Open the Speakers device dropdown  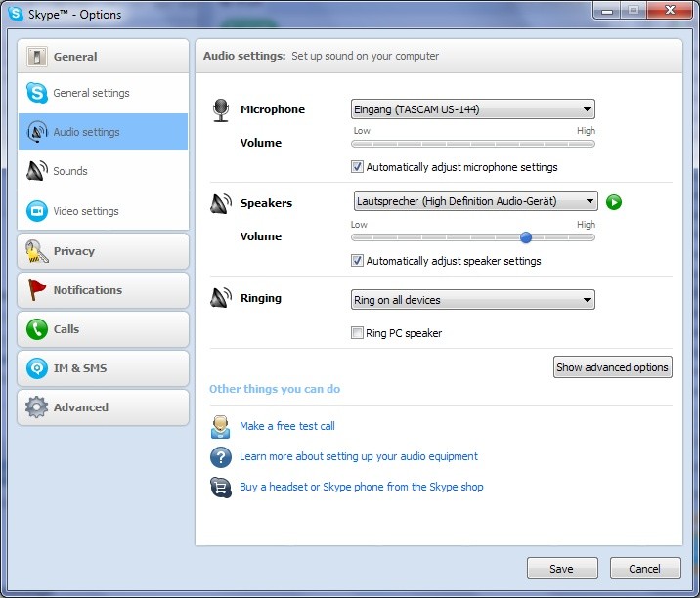475,201
